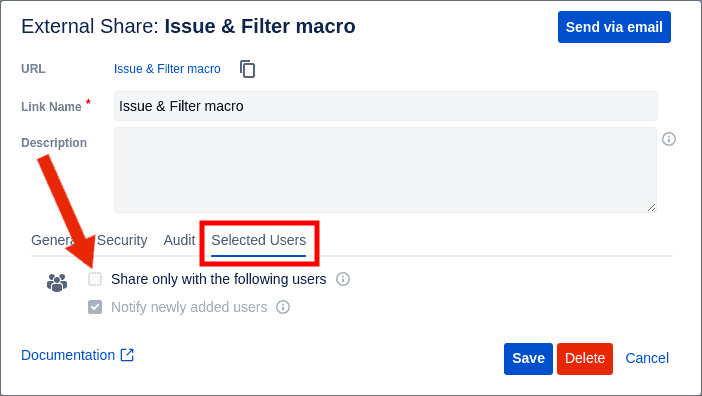The image size is (702, 396).
Task: Click into the Link Name input field
Action: point(386,106)
